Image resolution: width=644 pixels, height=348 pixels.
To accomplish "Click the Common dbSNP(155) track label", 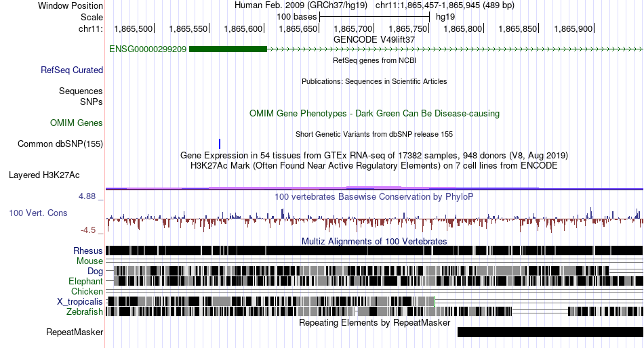I will point(60,144).
